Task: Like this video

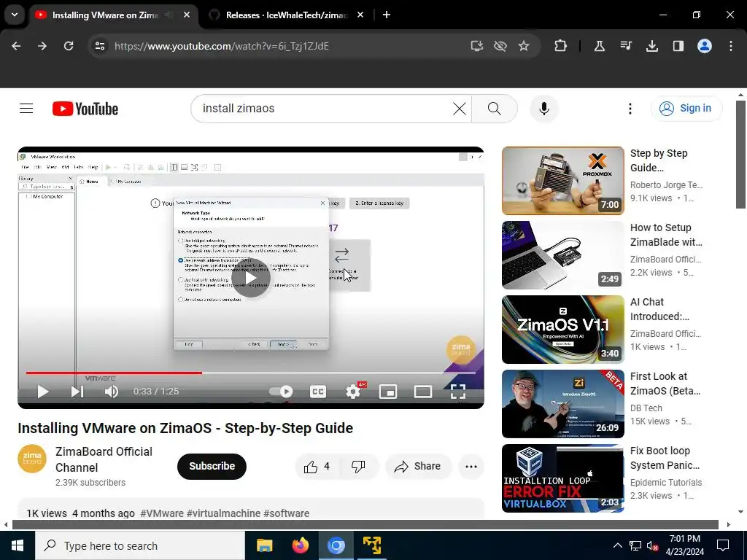Action: pyautogui.click(x=318, y=467)
